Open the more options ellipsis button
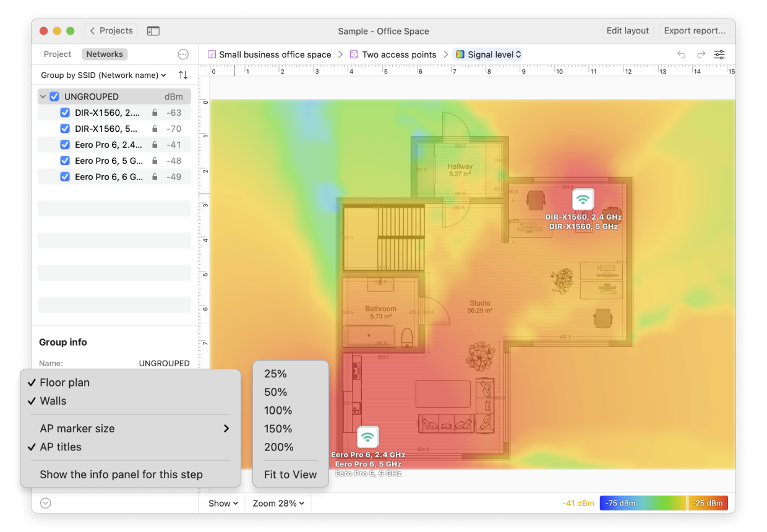Viewport: 767px width, 532px height. click(x=183, y=54)
